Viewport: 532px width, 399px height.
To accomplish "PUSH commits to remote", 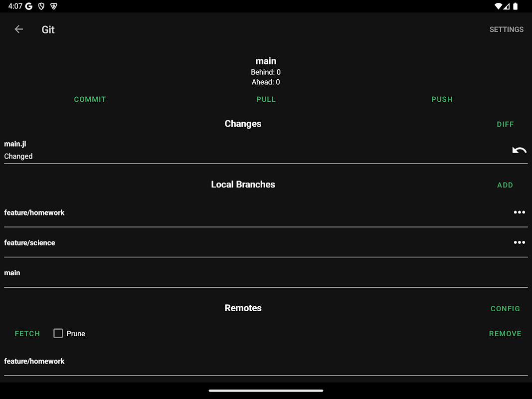I will (442, 99).
